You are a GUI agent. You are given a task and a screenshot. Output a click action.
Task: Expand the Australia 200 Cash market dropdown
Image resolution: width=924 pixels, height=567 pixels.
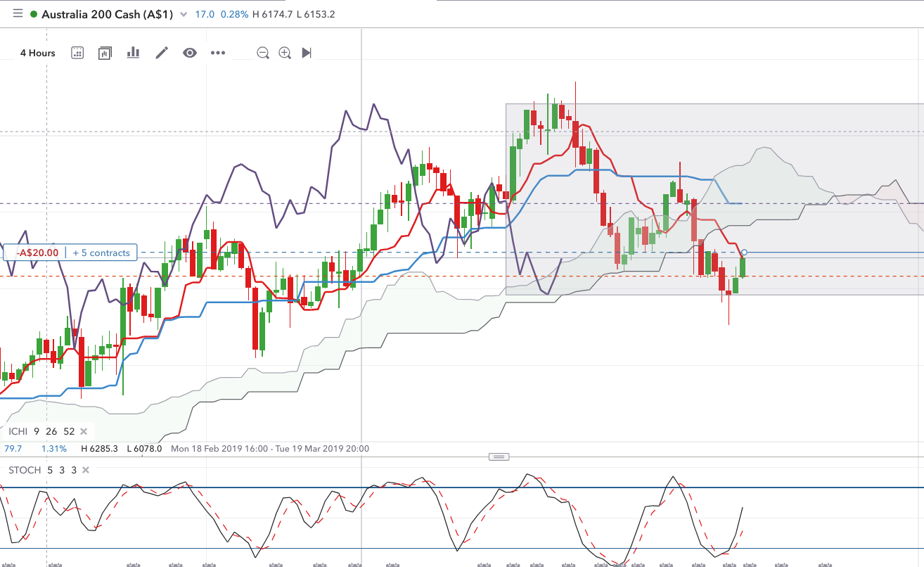[184, 15]
